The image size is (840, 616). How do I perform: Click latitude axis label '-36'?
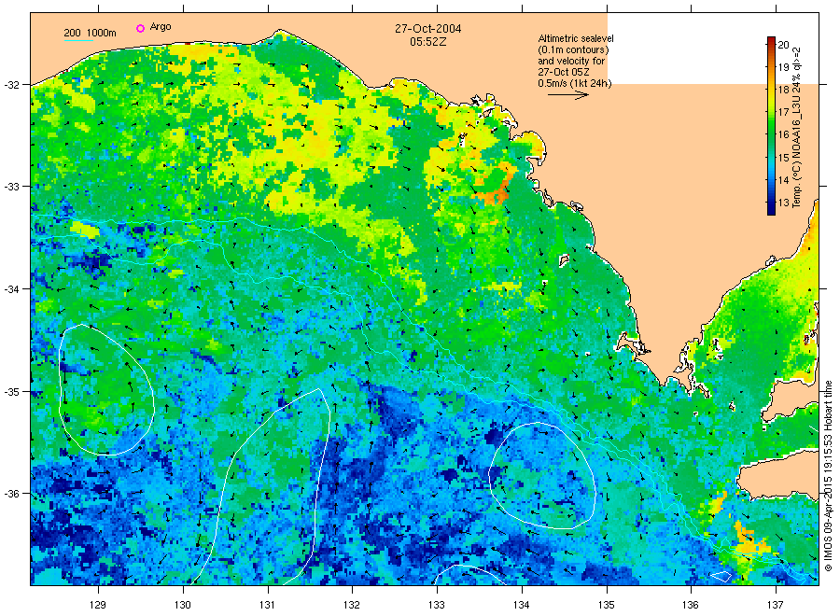point(12,494)
